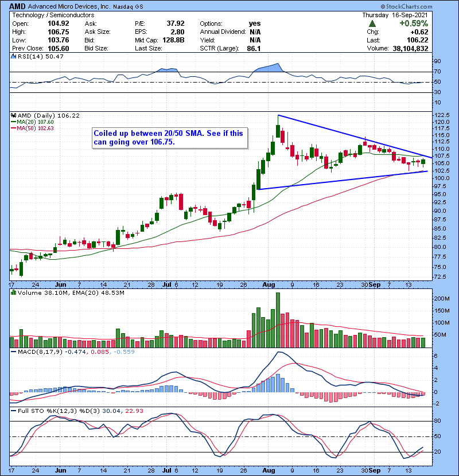Click the tallest green volume bar in August
459x476 pixels.
coord(278,320)
